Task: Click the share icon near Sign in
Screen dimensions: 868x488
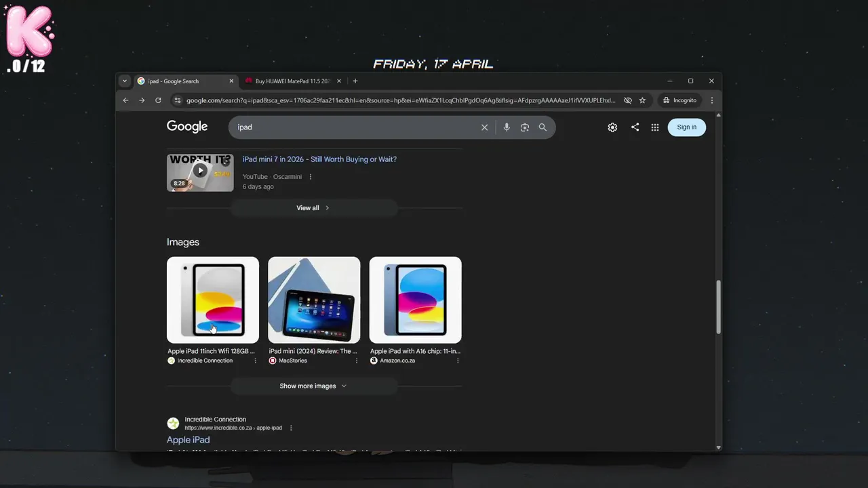Action: pos(635,127)
